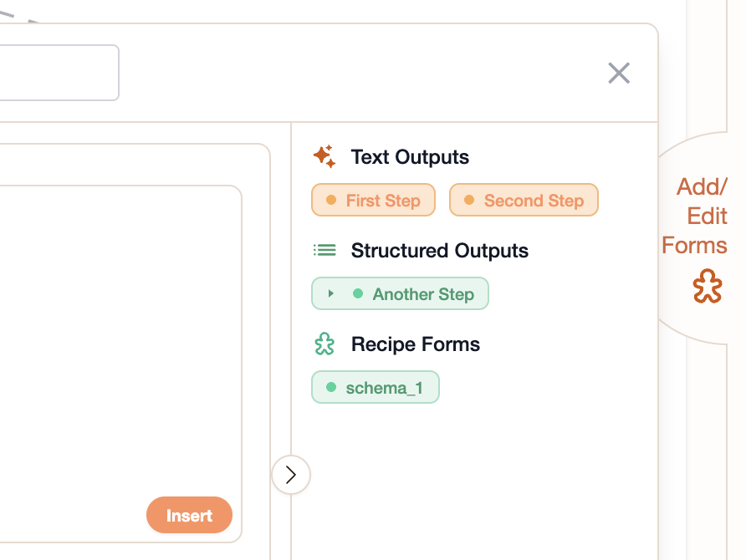Click the gingerbread icon beside Recipe Forms
Image resolution: width=746 pixels, height=560 pixels.
click(x=325, y=344)
